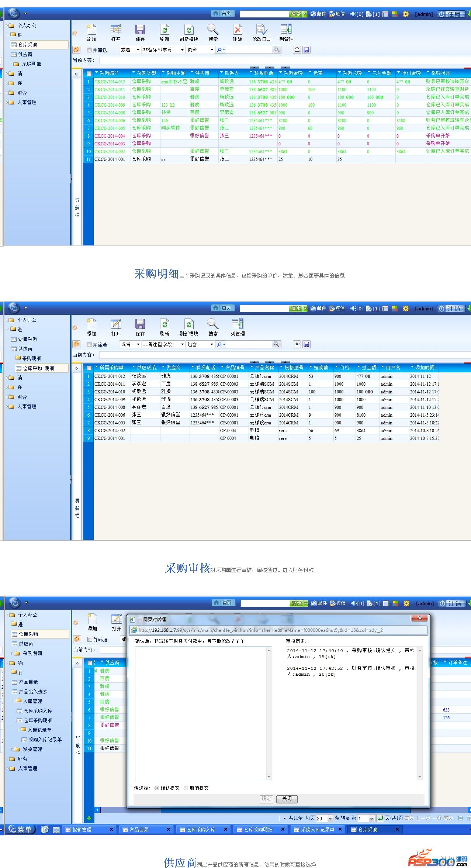Open the 每页 20 page-size dropdown
This screenshot has height=868, width=471.
pos(325,818)
